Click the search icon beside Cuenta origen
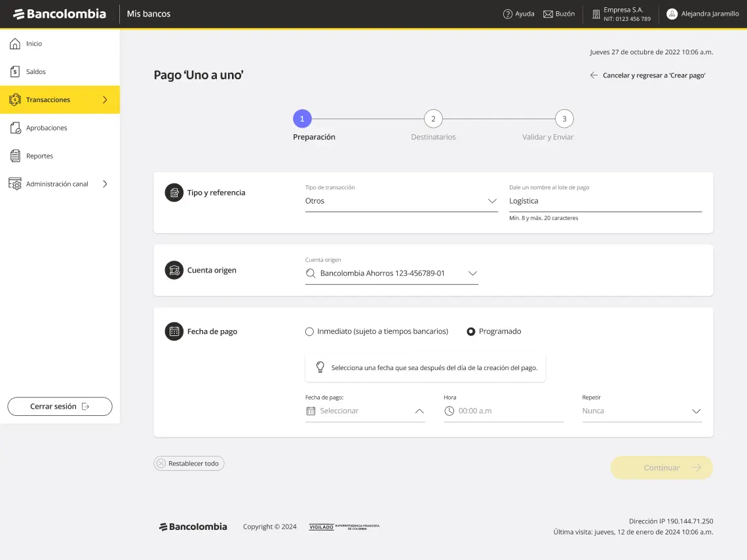This screenshot has width=747, height=560. (x=310, y=273)
